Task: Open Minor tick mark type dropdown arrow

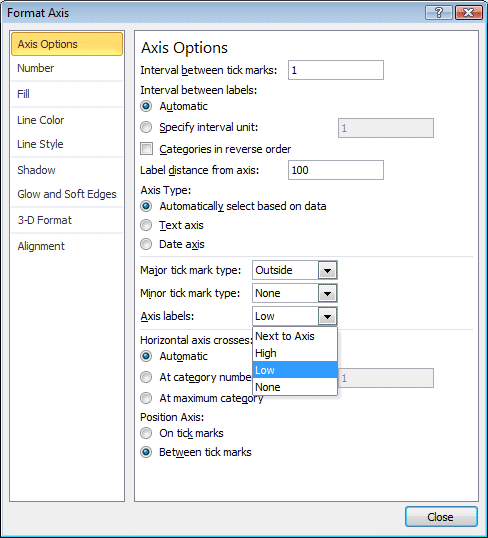Action: [x=327, y=293]
